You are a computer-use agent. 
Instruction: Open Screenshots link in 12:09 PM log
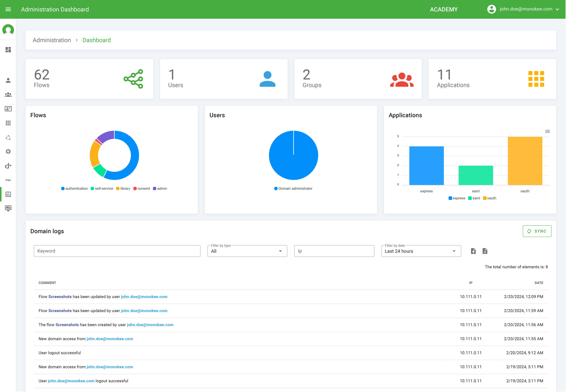pos(60,297)
